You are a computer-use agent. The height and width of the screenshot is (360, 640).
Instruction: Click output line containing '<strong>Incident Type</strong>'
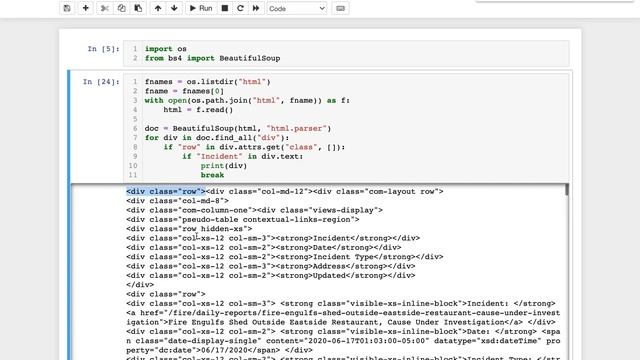(x=284, y=257)
